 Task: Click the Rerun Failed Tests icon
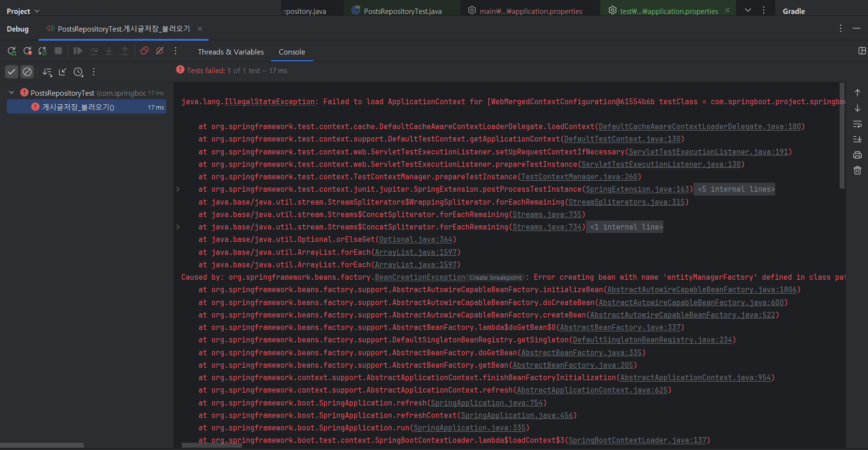tap(28, 51)
